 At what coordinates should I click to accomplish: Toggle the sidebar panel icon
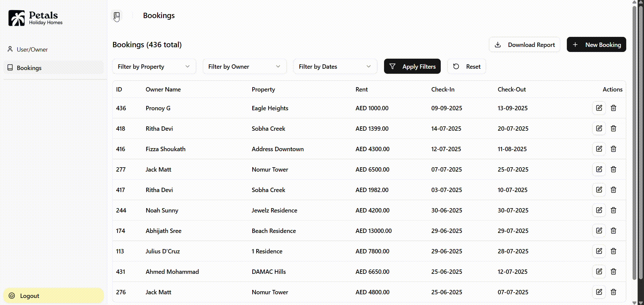[116, 16]
